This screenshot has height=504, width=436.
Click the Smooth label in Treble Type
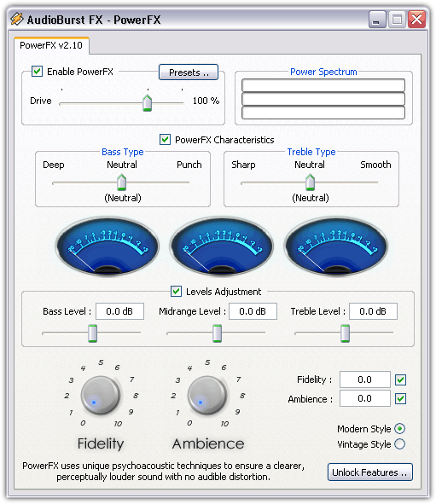[x=375, y=165]
